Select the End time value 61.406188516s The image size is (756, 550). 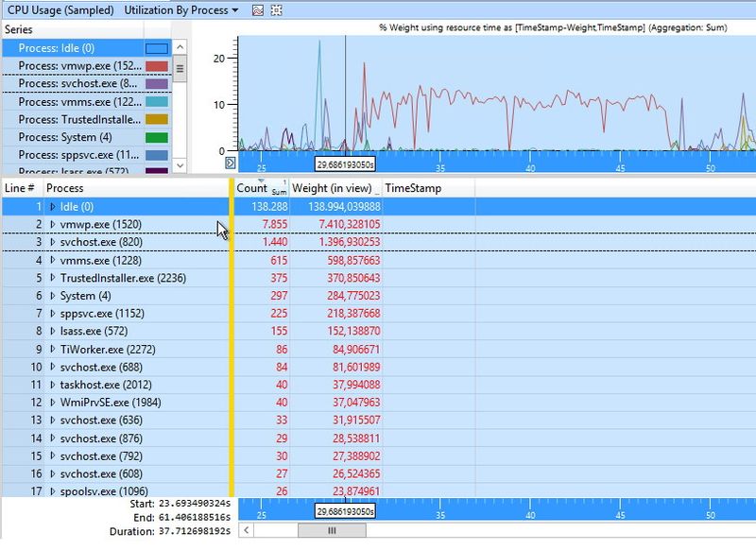pyautogui.click(x=195, y=518)
